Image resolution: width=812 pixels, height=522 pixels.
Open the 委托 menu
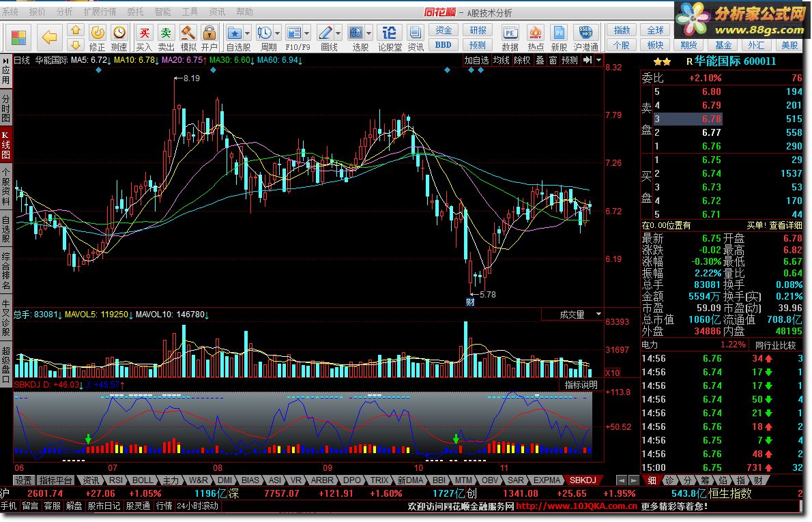(135, 12)
